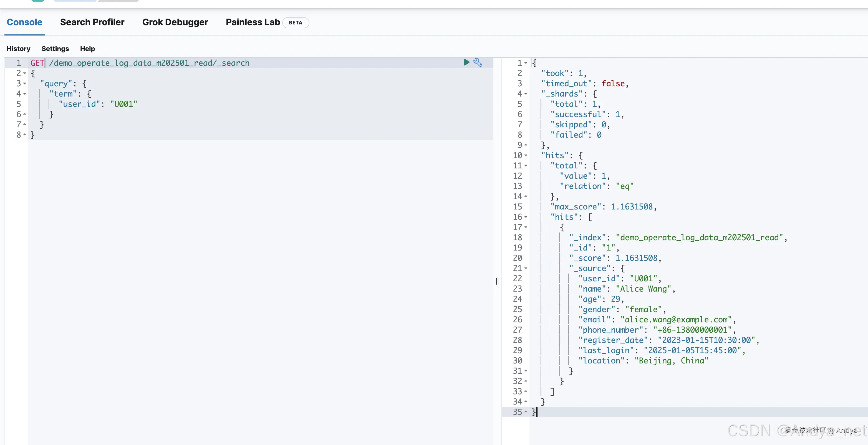Image resolution: width=868 pixels, height=445 pixels.
Task: Fold the "_source" object on response line 21
Action: [x=526, y=269]
